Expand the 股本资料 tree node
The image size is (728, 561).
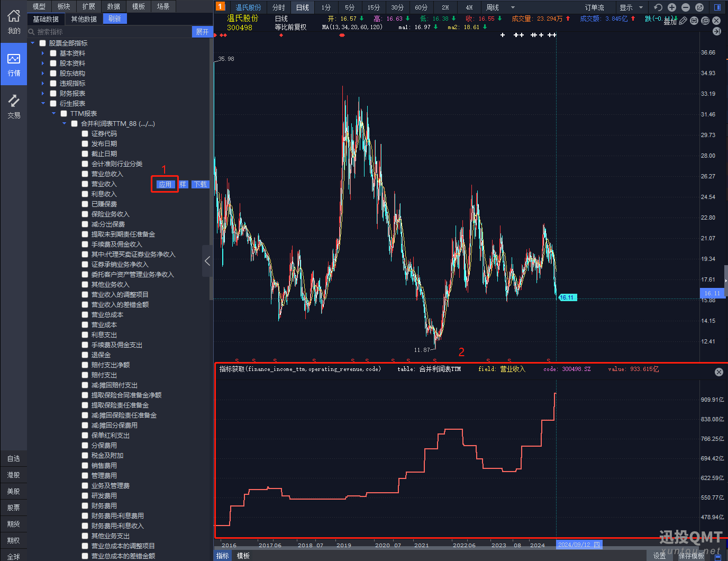(43, 63)
